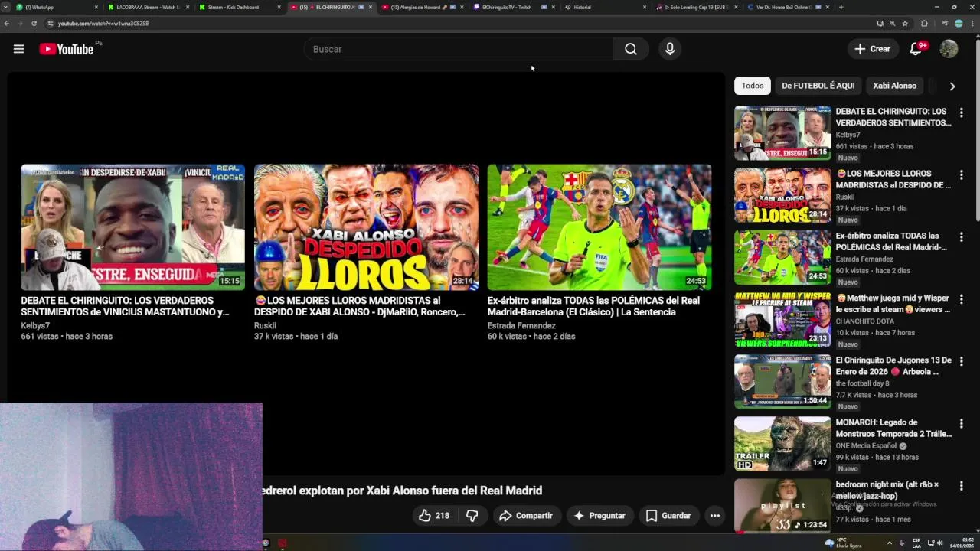Click the browser address bar URL
The image size is (980, 551).
point(103,24)
